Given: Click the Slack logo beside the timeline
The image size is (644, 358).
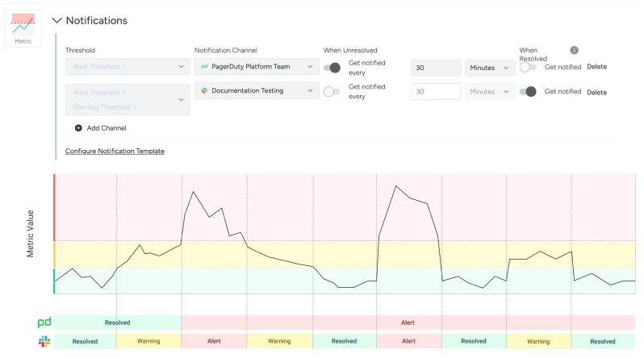Looking at the screenshot, I should pyautogui.click(x=44, y=342).
